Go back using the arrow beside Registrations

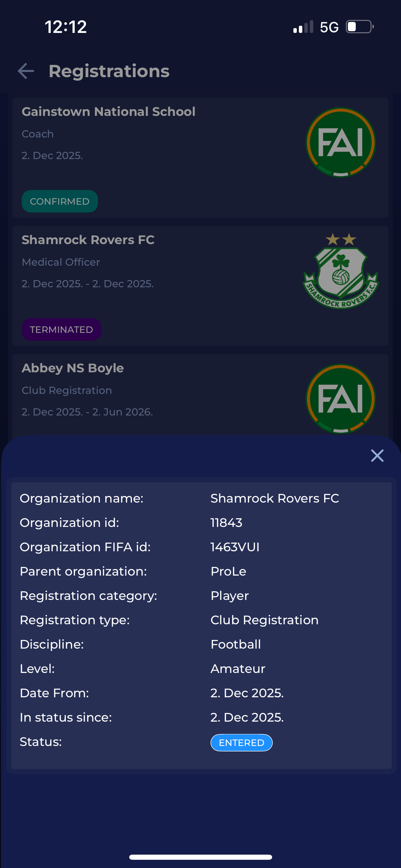(x=26, y=71)
